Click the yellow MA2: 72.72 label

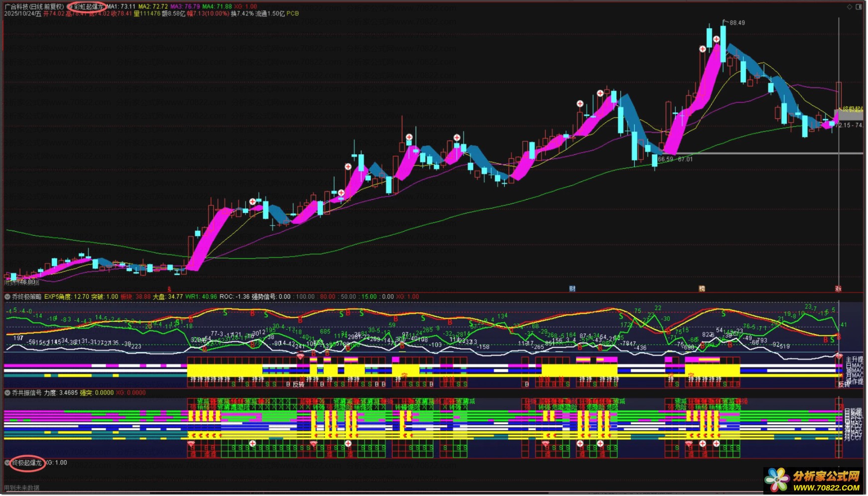pos(153,7)
